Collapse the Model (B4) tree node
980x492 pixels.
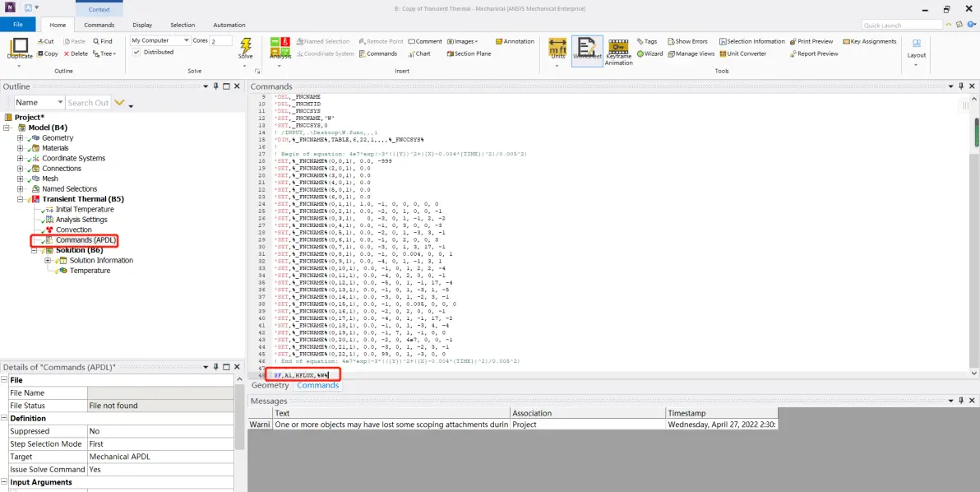click(x=7, y=128)
